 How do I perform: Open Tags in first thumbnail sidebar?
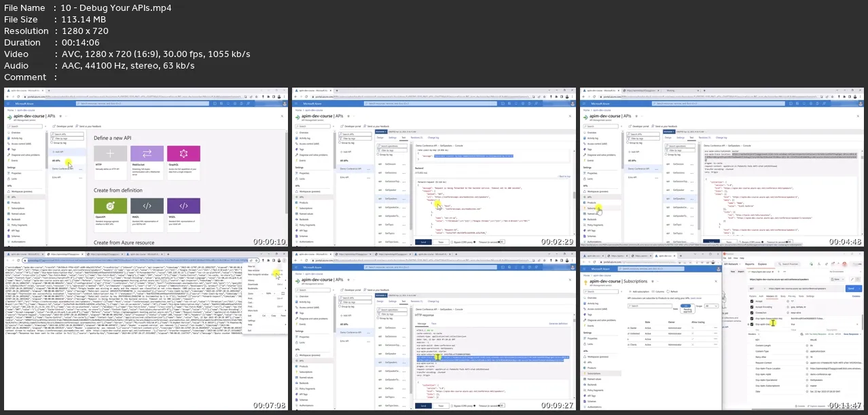(x=13, y=149)
